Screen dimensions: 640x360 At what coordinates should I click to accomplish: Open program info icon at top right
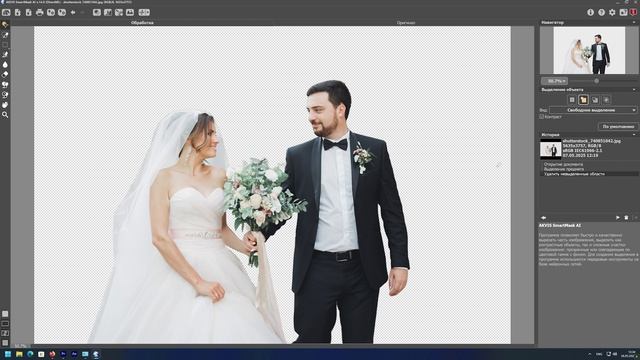coord(591,13)
